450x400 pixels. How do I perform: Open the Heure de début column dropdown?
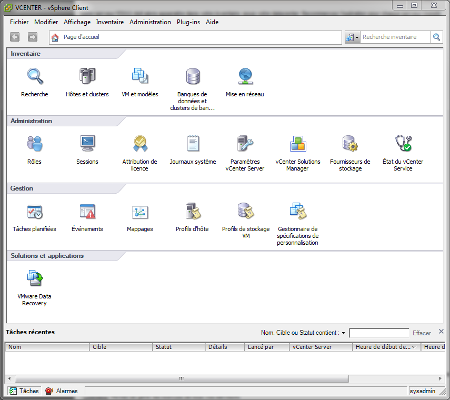[x=413, y=347]
